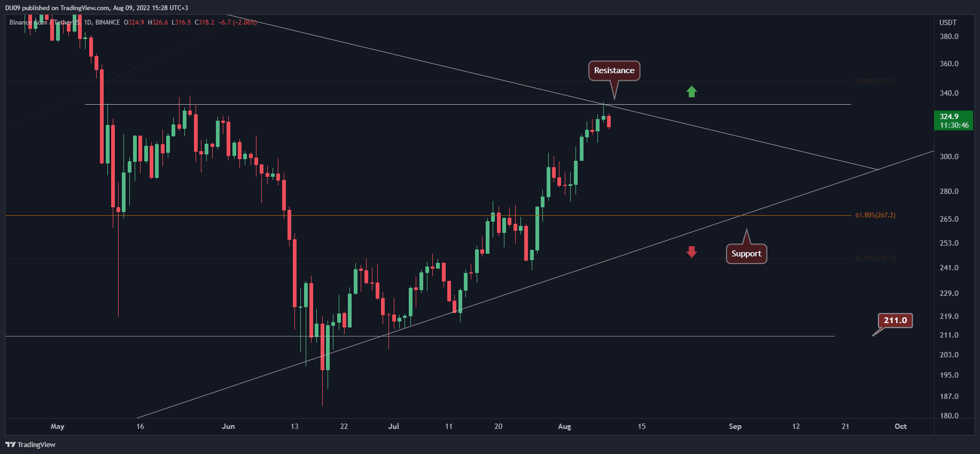Viewport: 980px width, 454px height.
Task: Click 195.0 on the price axis
Action: point(949,375)
